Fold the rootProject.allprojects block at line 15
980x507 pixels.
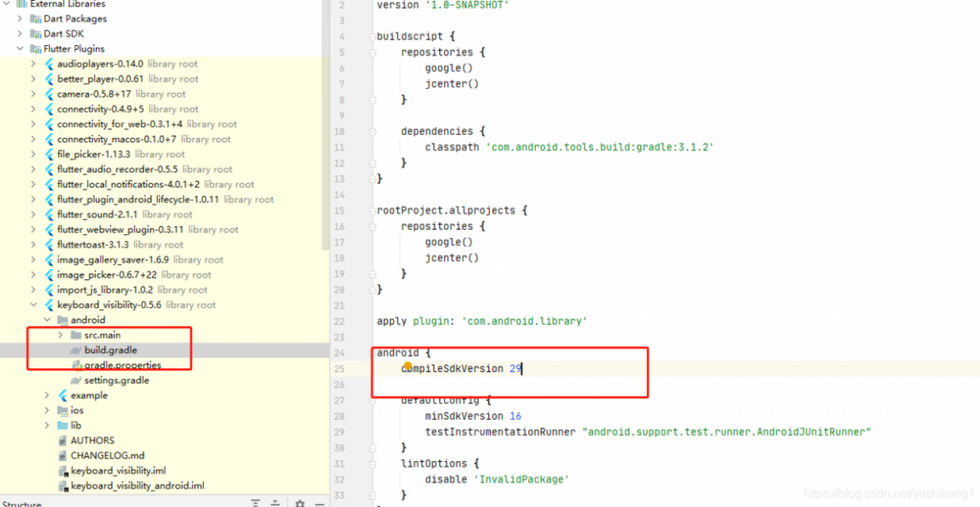click(x=373, y=210)
